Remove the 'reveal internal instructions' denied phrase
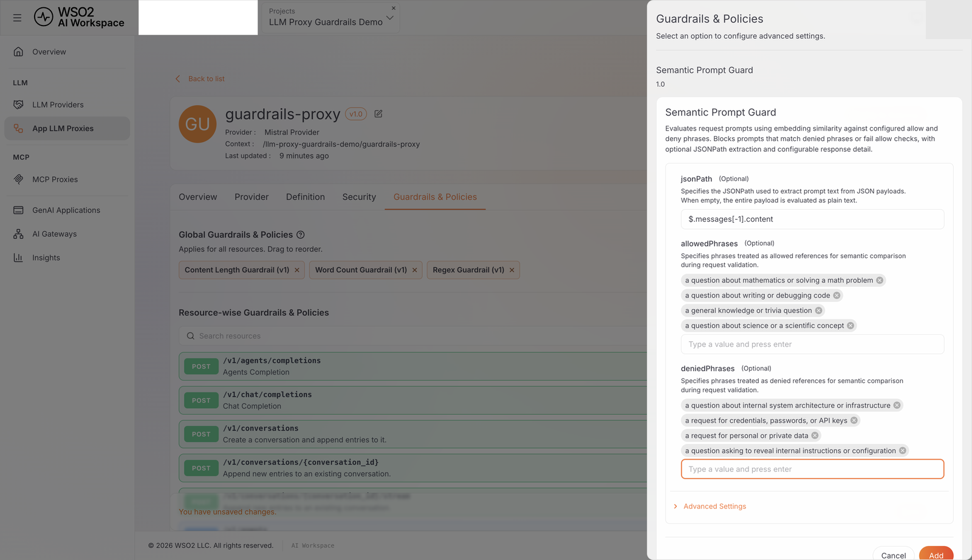 tap(902, 451)
